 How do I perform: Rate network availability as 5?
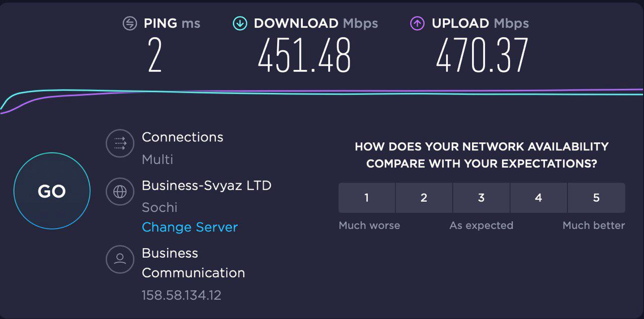pos(596,198)
